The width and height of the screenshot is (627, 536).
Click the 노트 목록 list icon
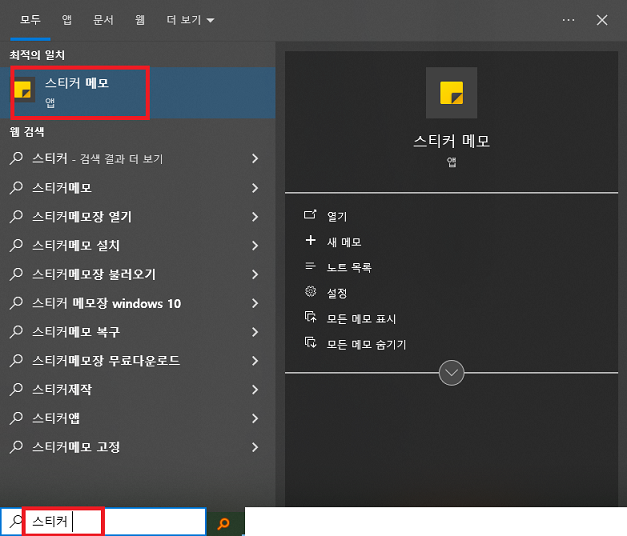click(x=310, y=267)
